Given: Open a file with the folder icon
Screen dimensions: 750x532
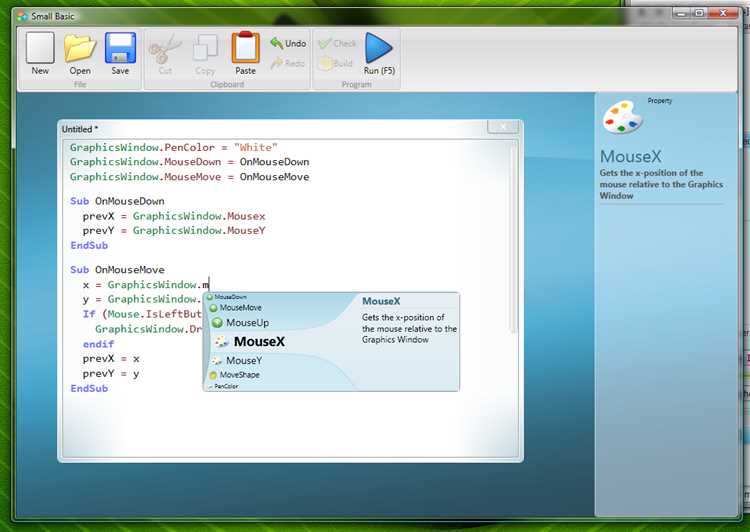Looking at the screenshot, I should 80,48.
